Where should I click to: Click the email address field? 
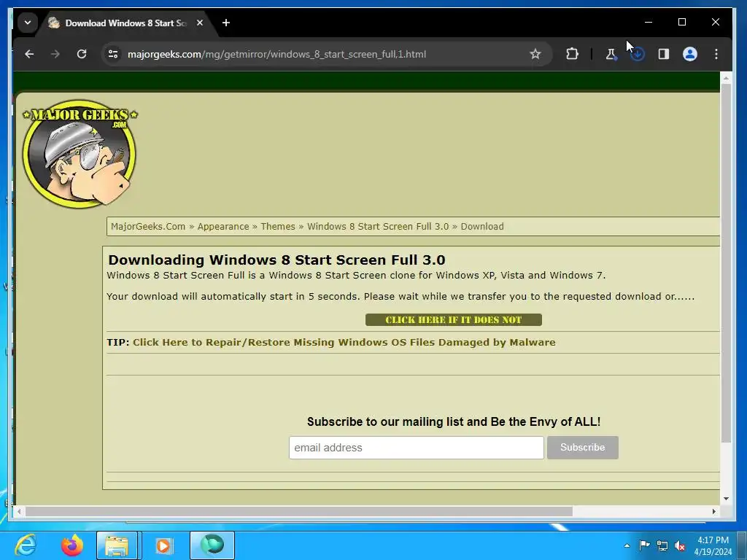(x=417, y=448)
